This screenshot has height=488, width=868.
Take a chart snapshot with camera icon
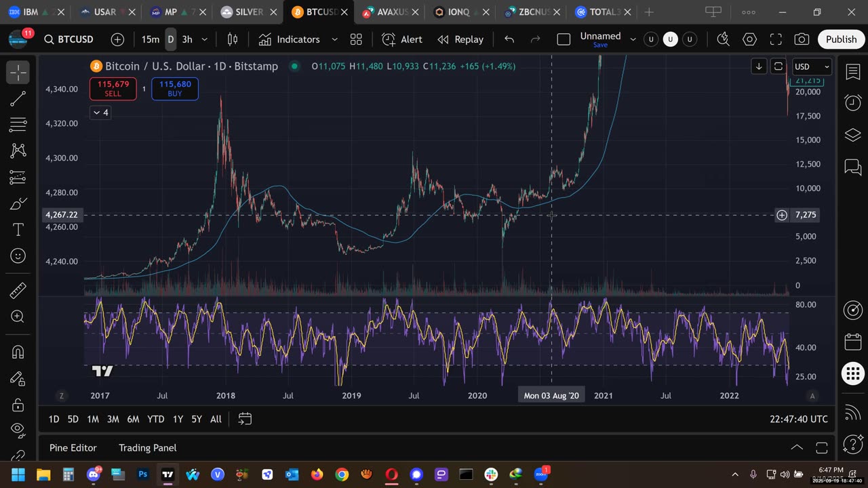802,39
